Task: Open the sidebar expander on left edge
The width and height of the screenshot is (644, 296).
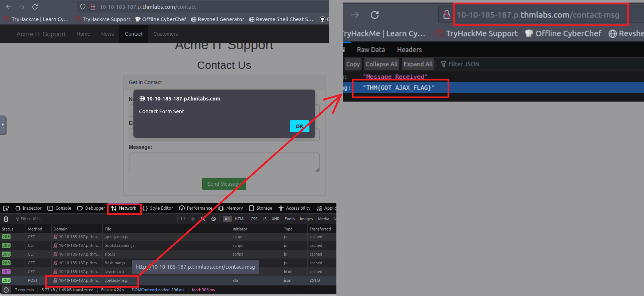Action: [x=3, y=125]
